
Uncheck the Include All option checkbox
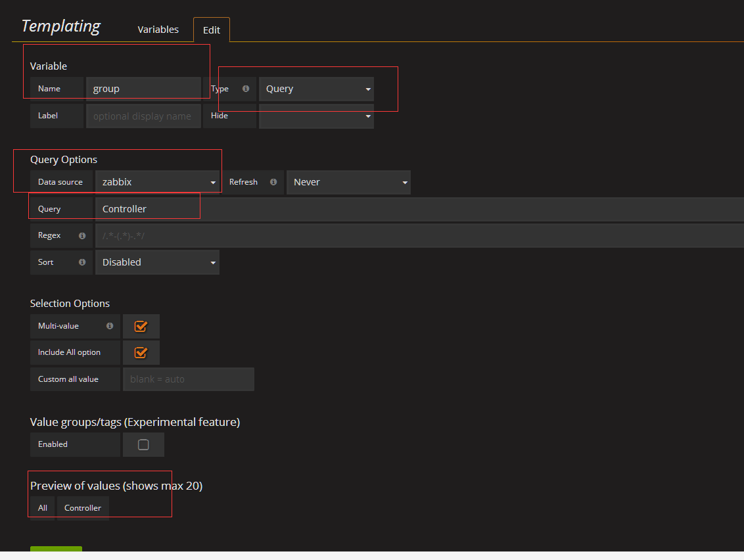141,352
